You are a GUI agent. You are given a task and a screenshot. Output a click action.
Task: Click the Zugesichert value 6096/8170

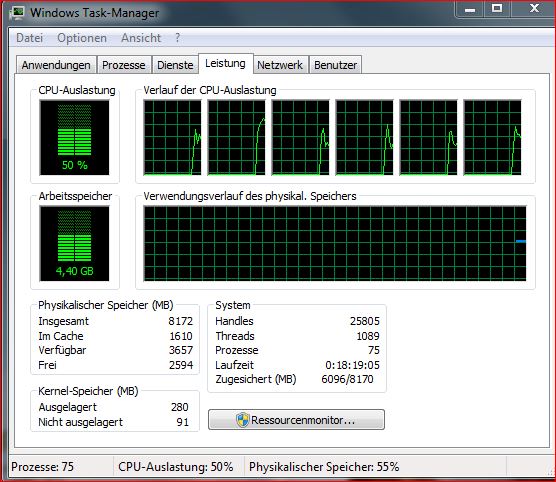coord(347,379)
